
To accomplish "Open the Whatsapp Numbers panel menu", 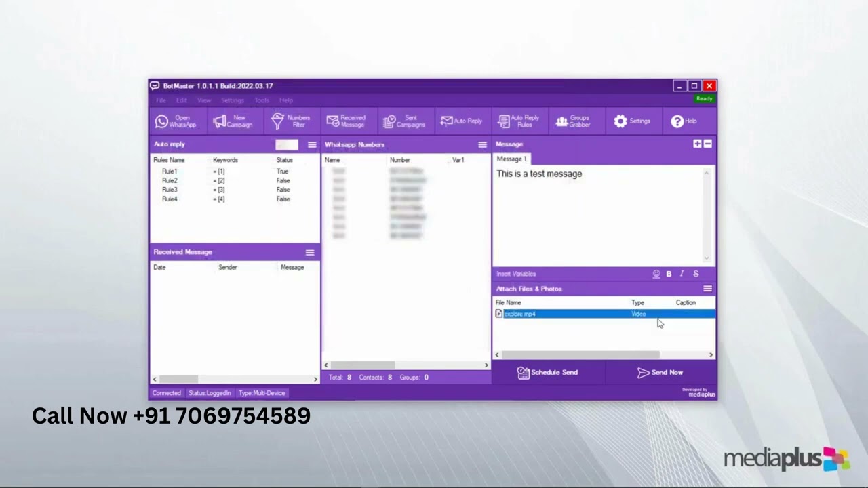I will 482,145.
